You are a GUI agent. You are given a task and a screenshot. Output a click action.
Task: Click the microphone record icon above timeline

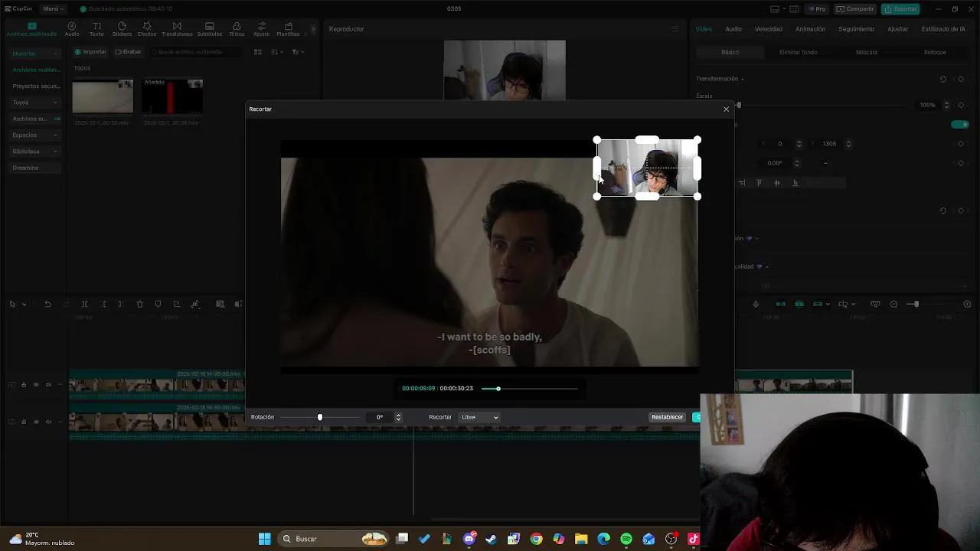756,304
